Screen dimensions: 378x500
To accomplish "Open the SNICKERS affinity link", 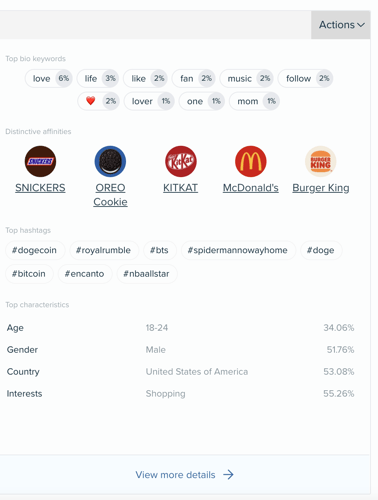I will (x=40, y=188).
